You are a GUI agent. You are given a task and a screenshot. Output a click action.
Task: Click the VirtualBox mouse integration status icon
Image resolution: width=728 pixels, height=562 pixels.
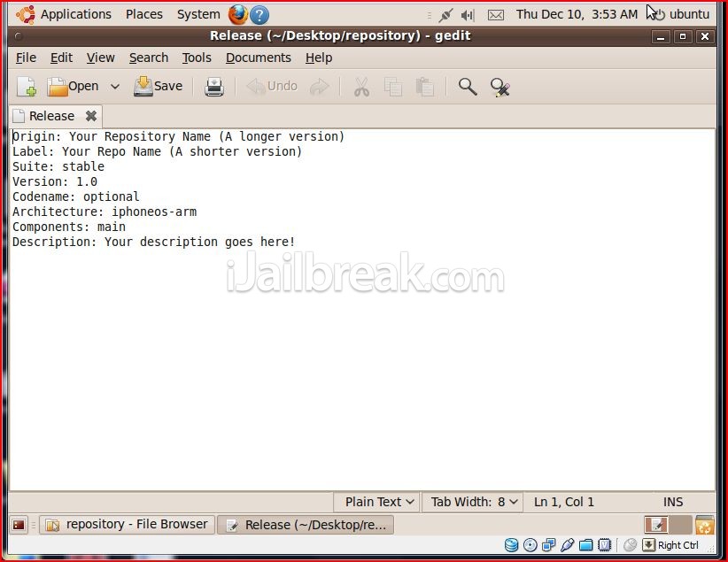pos(630,545)
